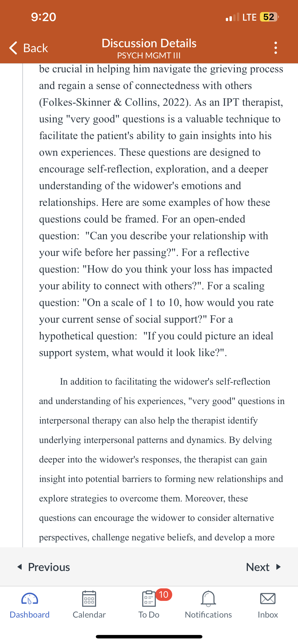Tap the back chevron arrow icon

pos(13,48)
